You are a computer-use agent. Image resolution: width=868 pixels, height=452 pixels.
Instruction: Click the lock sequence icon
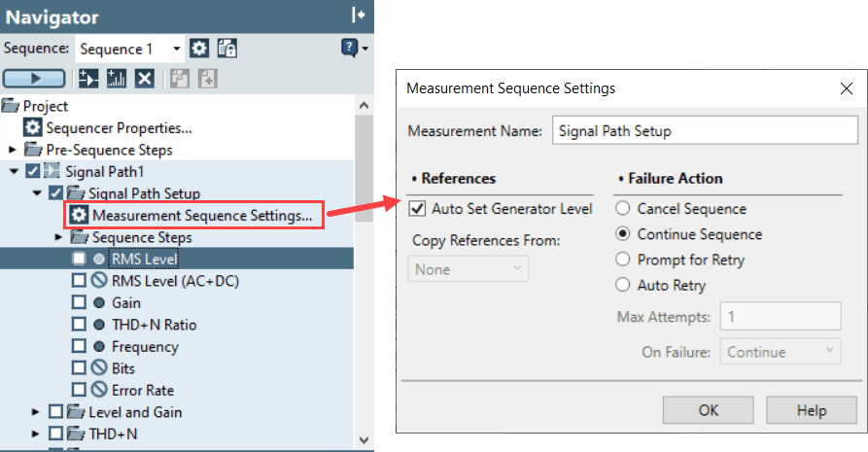click(x=226, y=49)
